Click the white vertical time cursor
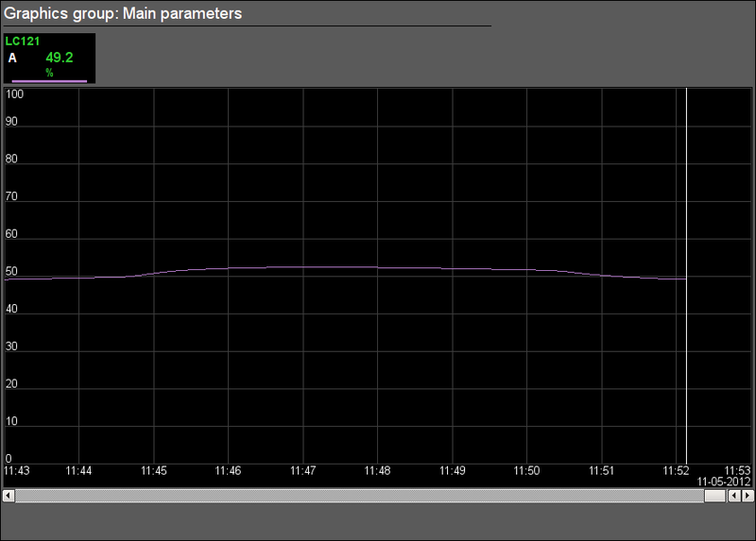This screenshot has width=756, height=541. coord(687,276)
